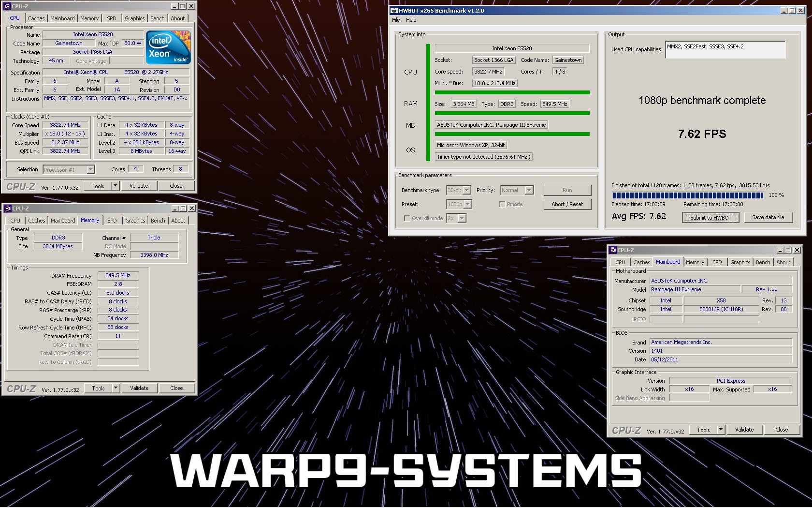
Task: Open the File menu in HWBOT x265
Action: pos(396,20)
